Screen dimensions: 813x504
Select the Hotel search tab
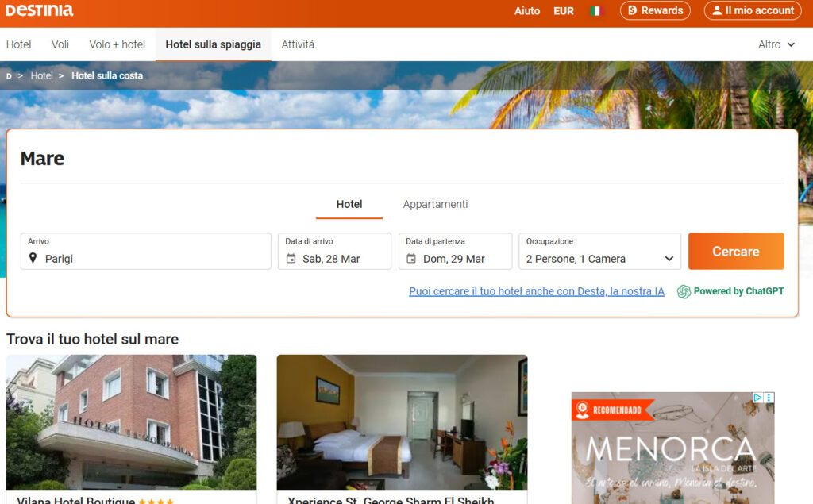click(x=349, y=205)
